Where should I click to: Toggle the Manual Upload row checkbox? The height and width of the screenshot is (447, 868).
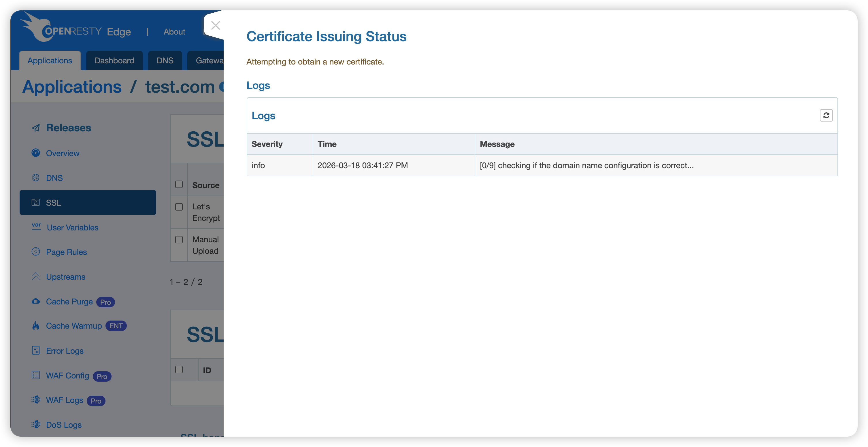coord(179,240)
